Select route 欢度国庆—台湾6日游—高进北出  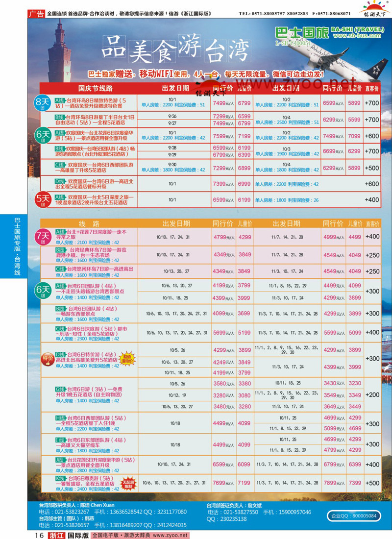coord(94,184)
